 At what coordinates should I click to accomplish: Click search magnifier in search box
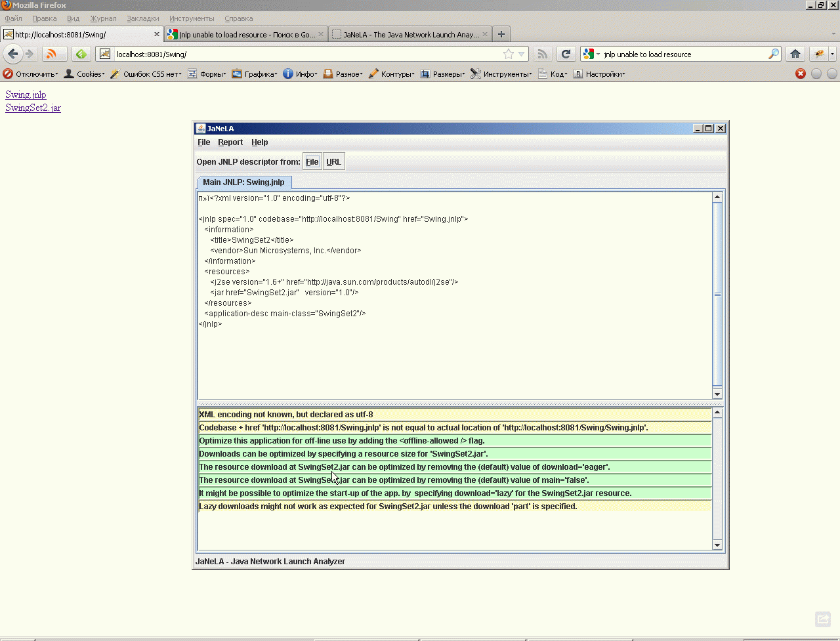pyautogui.click(x=774, y=54)
